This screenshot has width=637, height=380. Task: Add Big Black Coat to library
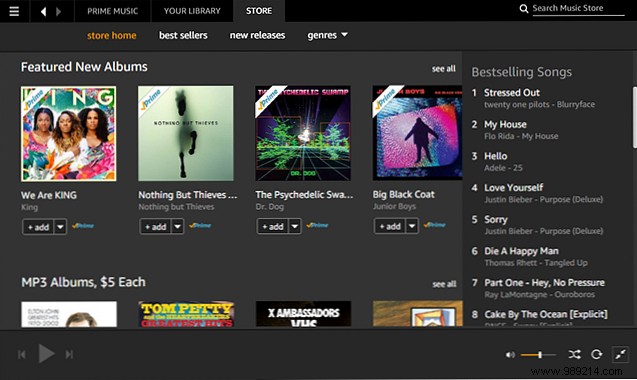(390, 226)
